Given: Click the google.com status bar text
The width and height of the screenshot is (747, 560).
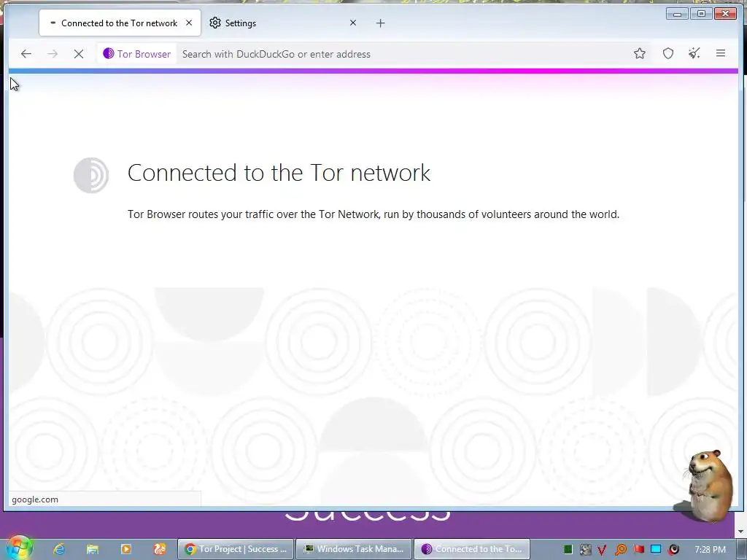Looking at the screenshot, I should pos(35,499).
